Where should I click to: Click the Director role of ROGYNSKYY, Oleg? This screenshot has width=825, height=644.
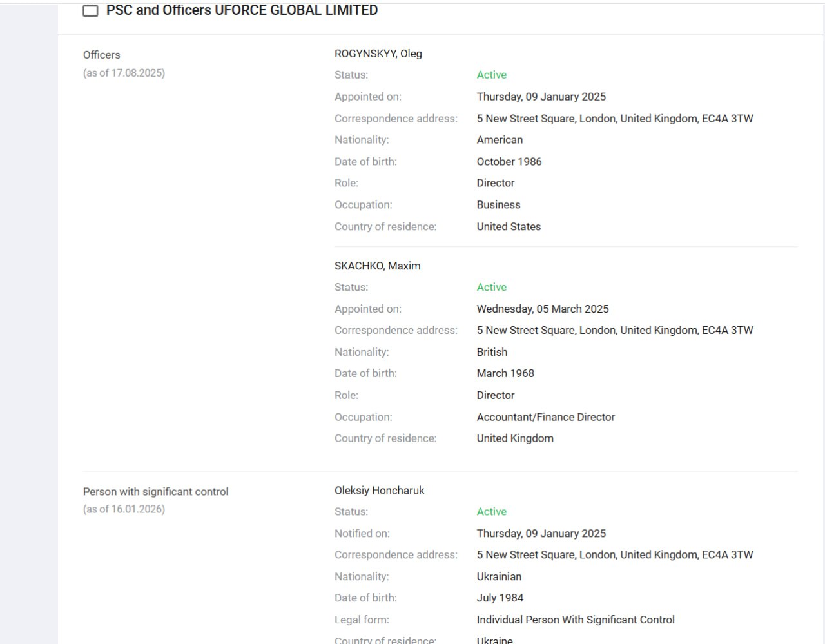click(x=496, y=183)
